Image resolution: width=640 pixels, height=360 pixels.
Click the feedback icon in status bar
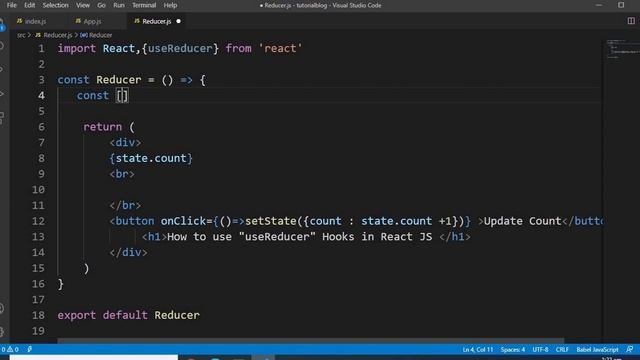pos(630,349)
